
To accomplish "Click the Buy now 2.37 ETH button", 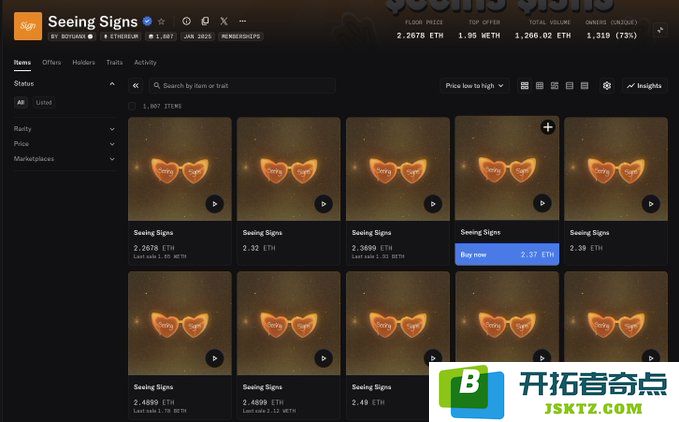I will pos(507,254).
